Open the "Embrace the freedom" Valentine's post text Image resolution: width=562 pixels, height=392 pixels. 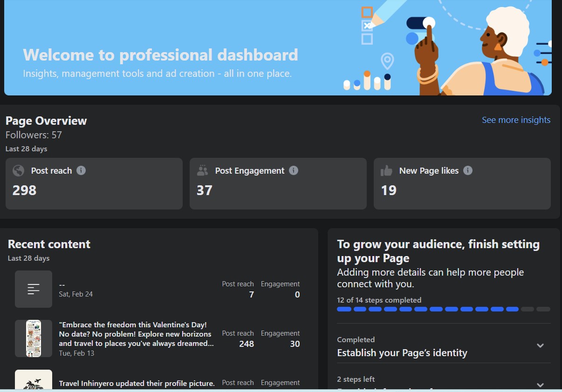[x=136, y=334]
